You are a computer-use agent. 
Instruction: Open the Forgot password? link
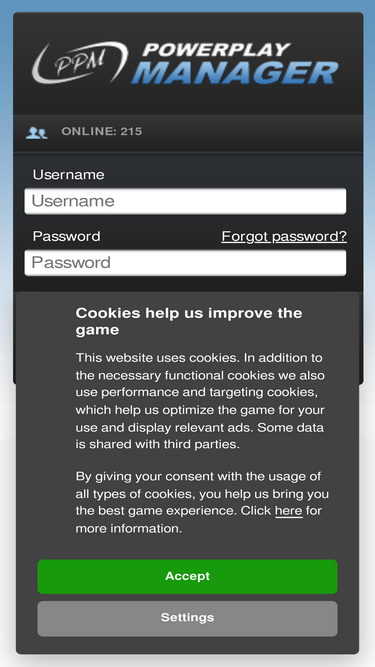tap(284, 237)
